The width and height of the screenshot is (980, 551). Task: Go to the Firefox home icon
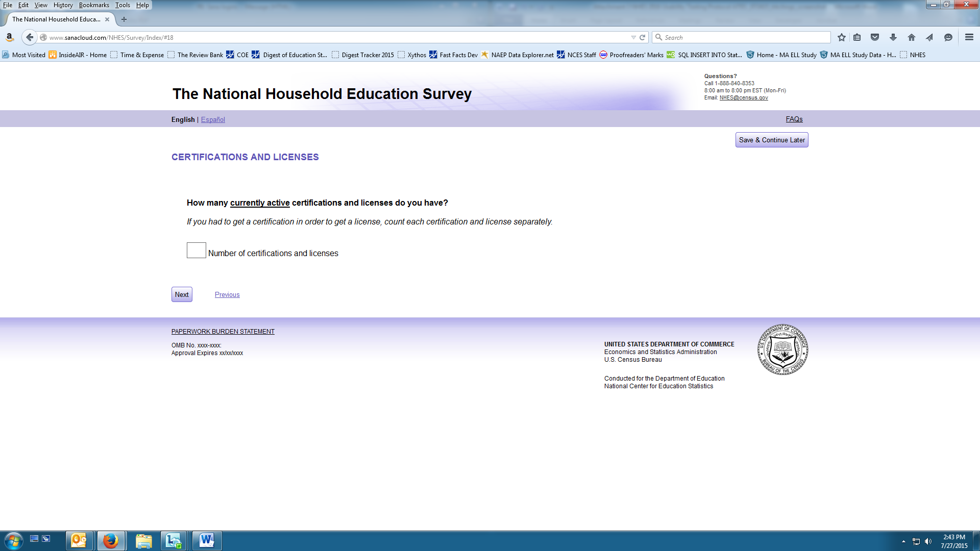pos(912,37)
